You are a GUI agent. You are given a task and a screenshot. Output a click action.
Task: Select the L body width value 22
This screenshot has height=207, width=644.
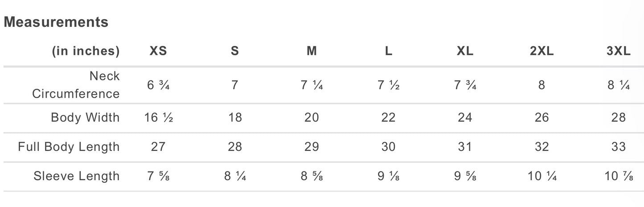coord(388,118)
